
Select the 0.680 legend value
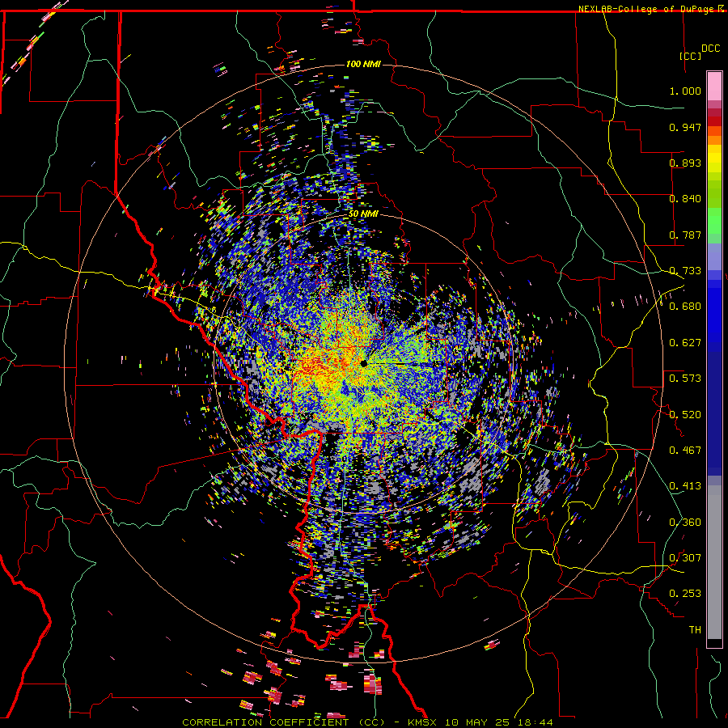tap(685, 307)
